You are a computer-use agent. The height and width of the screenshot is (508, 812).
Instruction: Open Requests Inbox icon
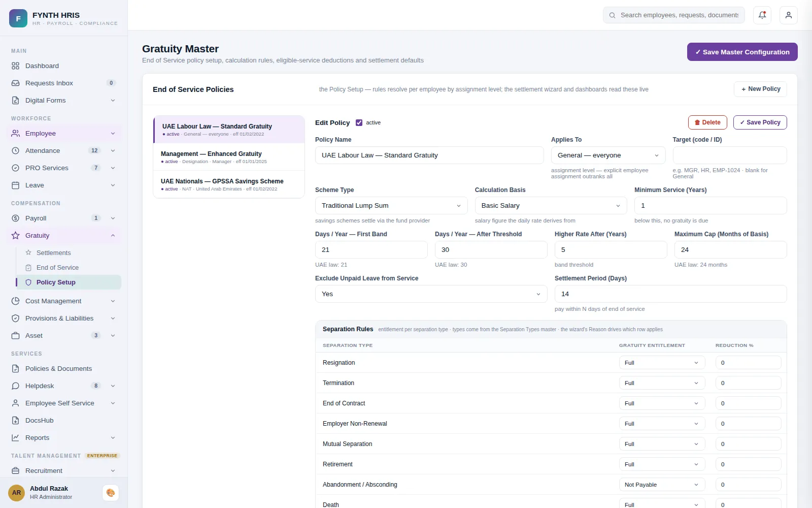coord(16,83)
